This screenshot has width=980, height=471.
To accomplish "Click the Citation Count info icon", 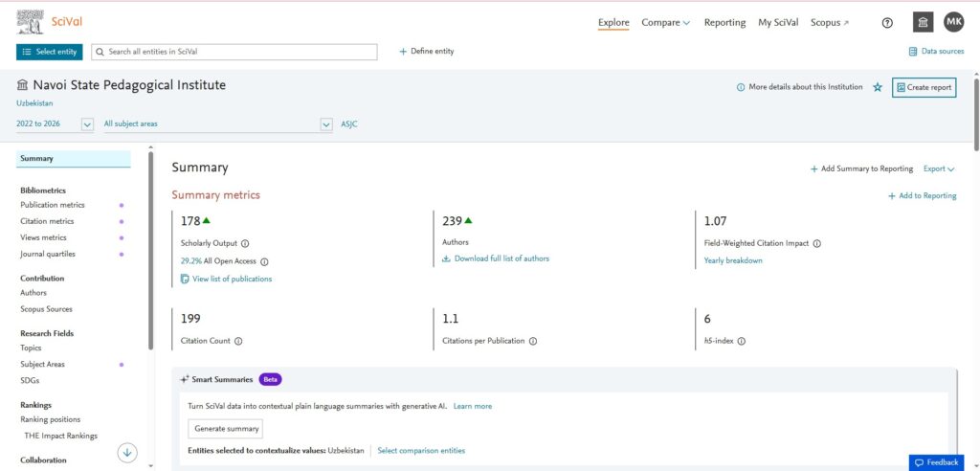I will (x=238, y=341).
